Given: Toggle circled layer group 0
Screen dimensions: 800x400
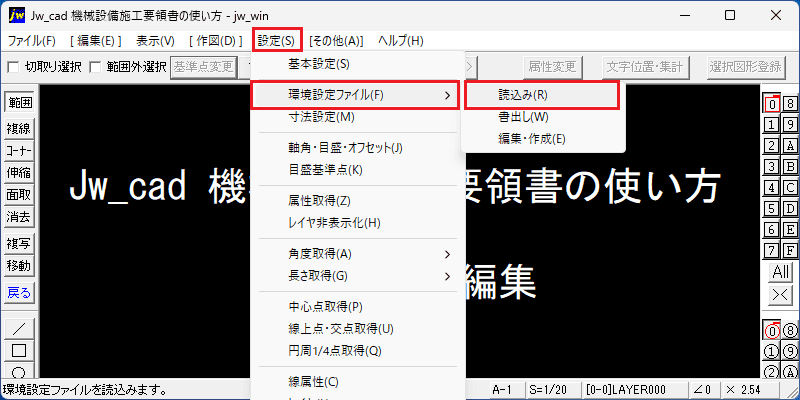Looking at the screenshot, I should pyautogui.click(x=772, y=331).
